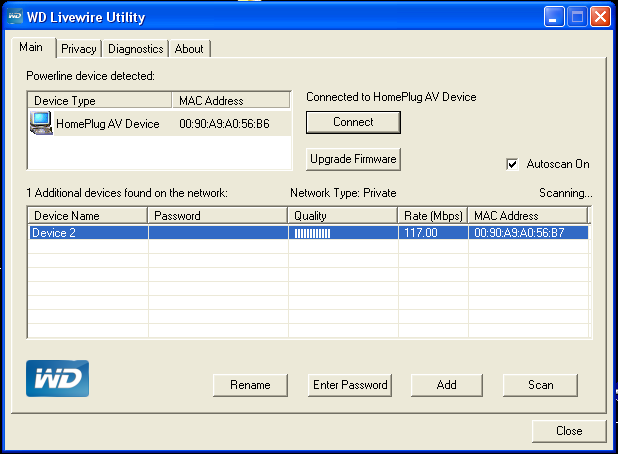This screenshot has height=454, width=618.
Task: Toggle the Autoscan On checkbox
Action: [512, 164]
